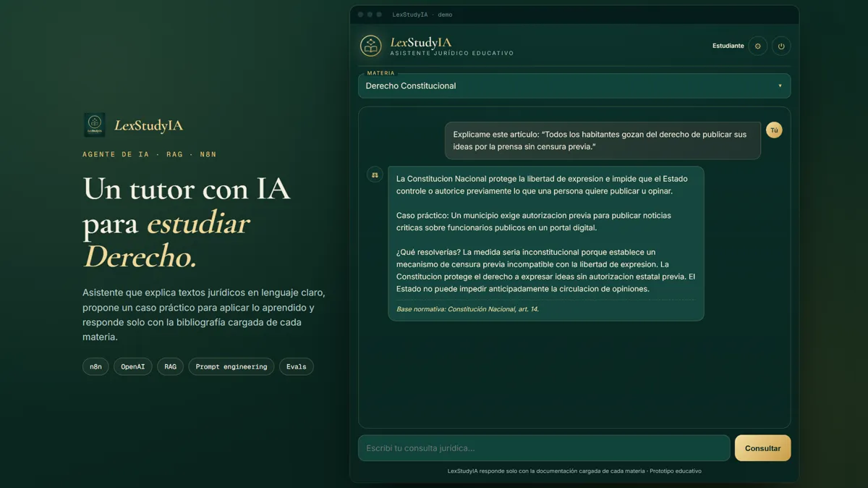Select the 'Prompt engineering' tag chip
Image resolution: width=868 pixels, height=488 pixels.
[x=231, y=366]
